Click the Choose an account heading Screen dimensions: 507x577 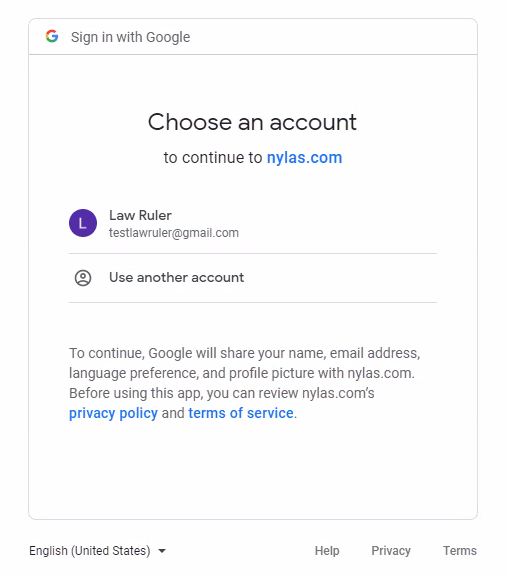tap(252, 122)
